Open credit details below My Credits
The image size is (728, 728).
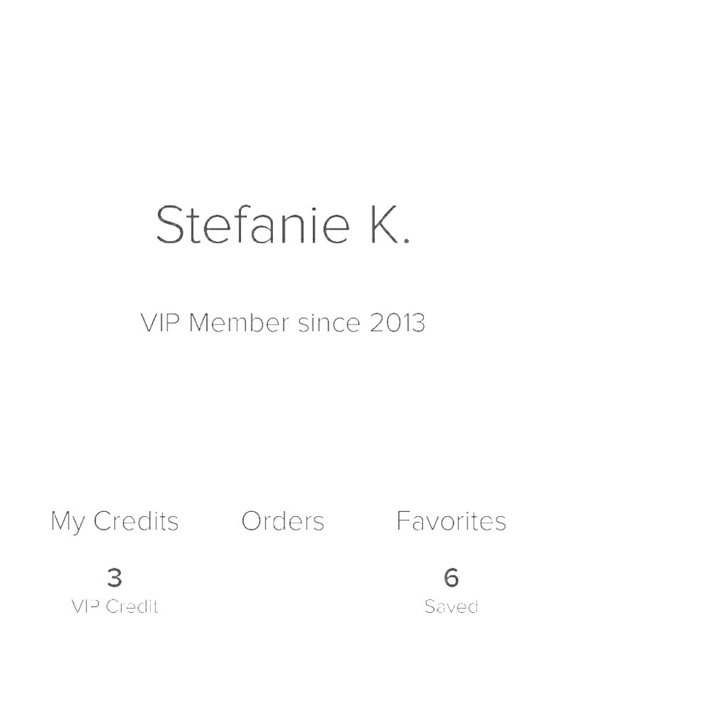point(114,605)
